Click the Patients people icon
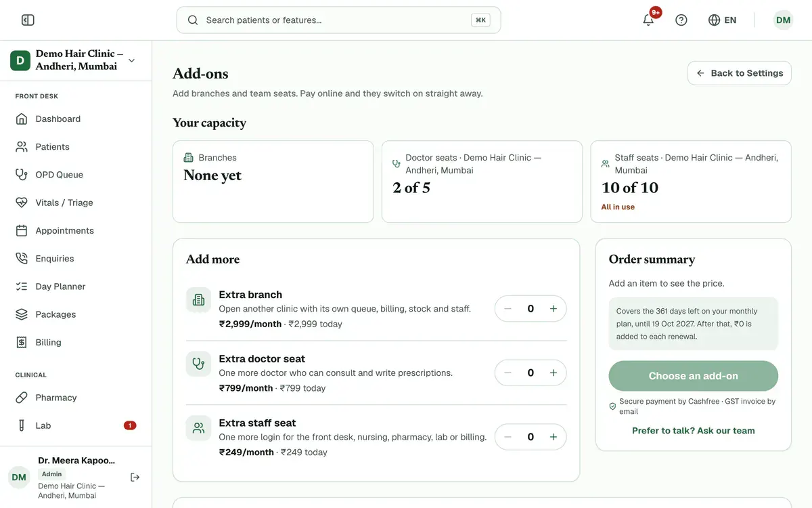812x508 pixels. 22,147
